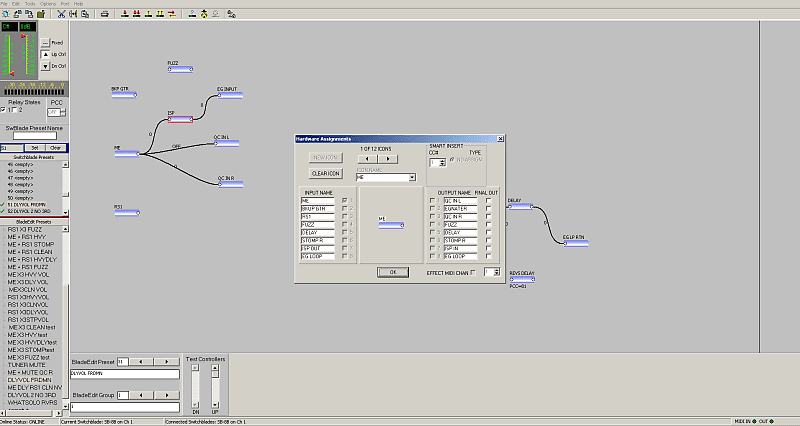Image resolution: width=800 pixels, height=426 pixels.
Task: Click the first toolbar icon at far left
Action: pyautogui.click(x=5, y=14)
